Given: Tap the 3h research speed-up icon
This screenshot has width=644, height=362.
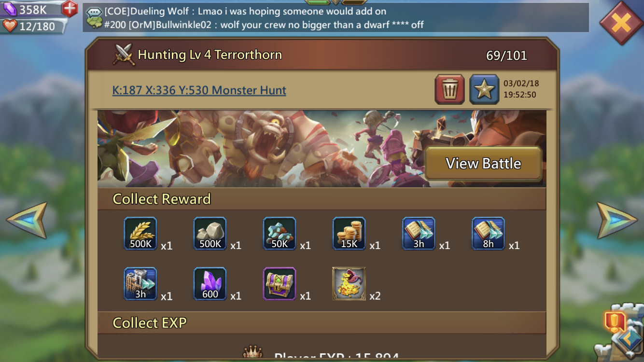Looking at the screenshot, I should pyautogui.click(x=419, y=234).
